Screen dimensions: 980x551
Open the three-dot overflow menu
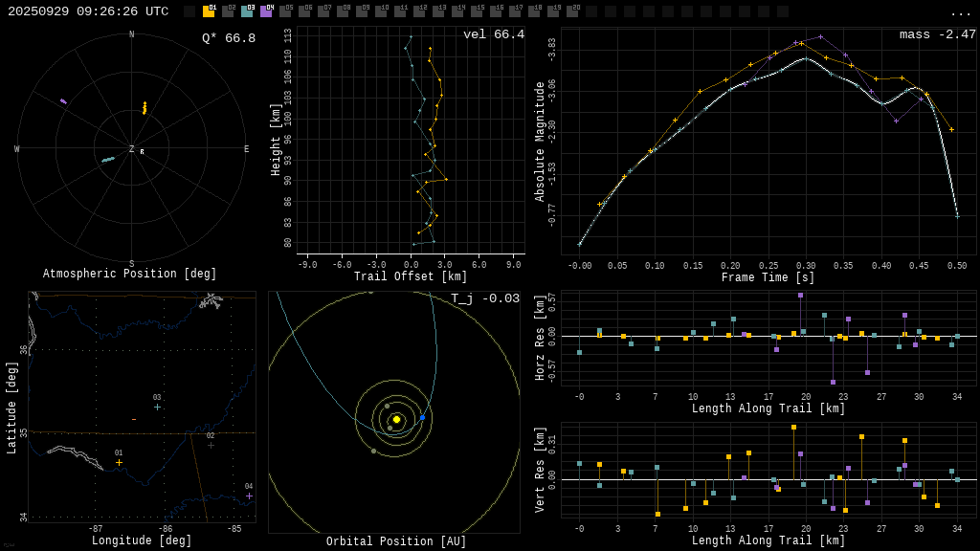[x=960, y=12]
